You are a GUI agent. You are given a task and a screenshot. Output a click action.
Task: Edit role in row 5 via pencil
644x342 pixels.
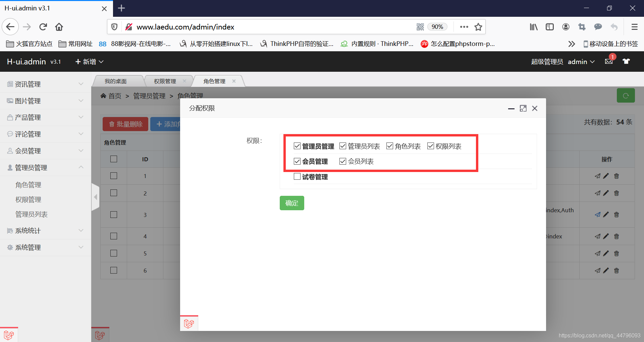click(x=606, y=253)
